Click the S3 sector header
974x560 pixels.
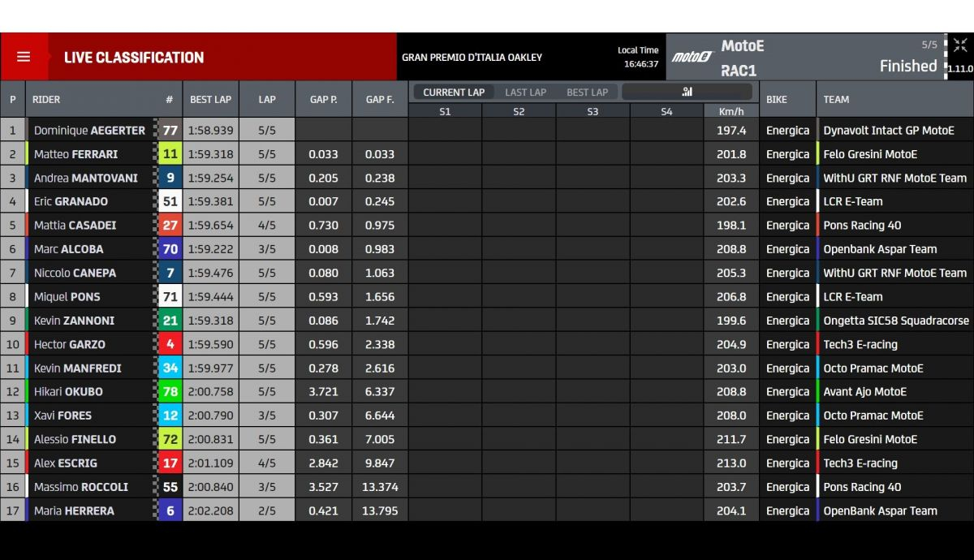pyautogui.click(x=593, y=111)
